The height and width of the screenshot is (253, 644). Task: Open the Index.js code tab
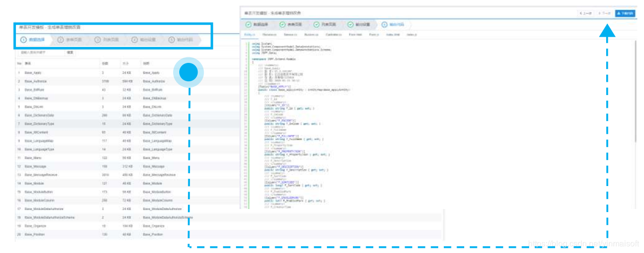coord(412,35)
